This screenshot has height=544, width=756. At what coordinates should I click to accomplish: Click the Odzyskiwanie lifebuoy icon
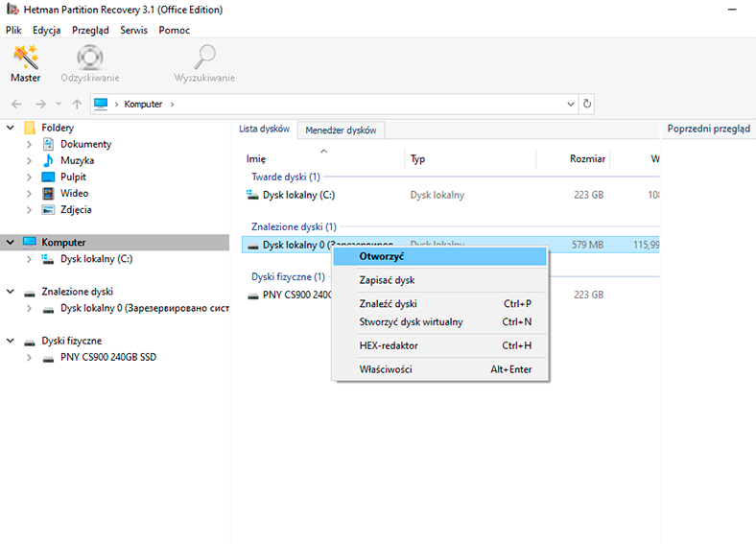pyautogui.click(x=89, y=58)
